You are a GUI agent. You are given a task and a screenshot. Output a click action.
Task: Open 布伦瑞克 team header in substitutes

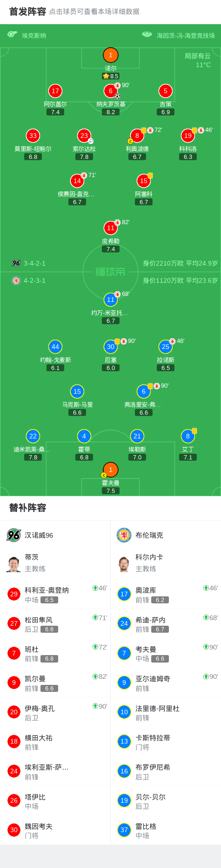coord(166,535)
